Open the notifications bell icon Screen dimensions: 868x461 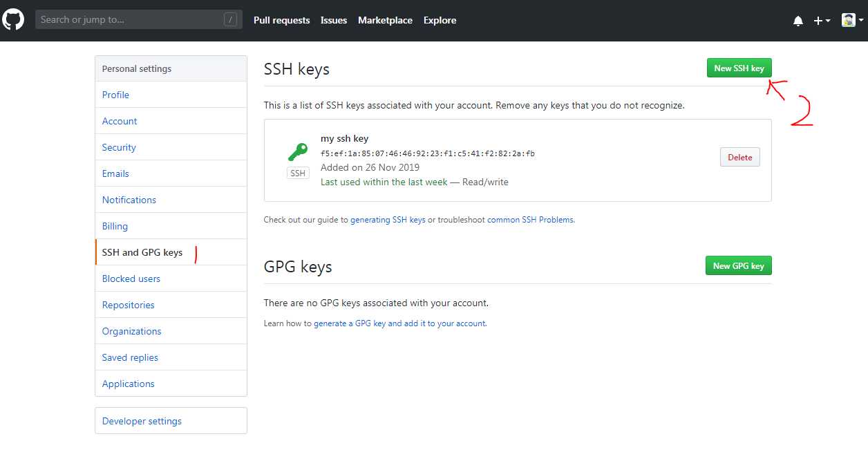coord(798,21)
